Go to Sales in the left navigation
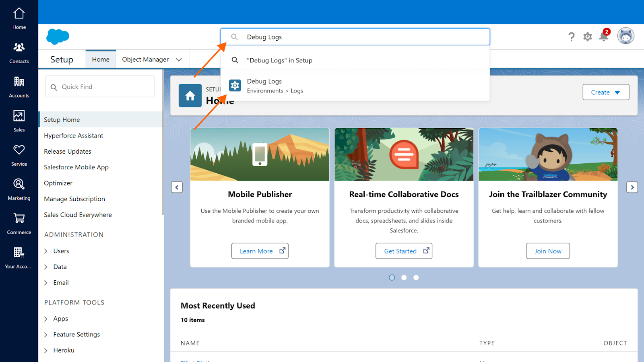 [x=19, y=121]
